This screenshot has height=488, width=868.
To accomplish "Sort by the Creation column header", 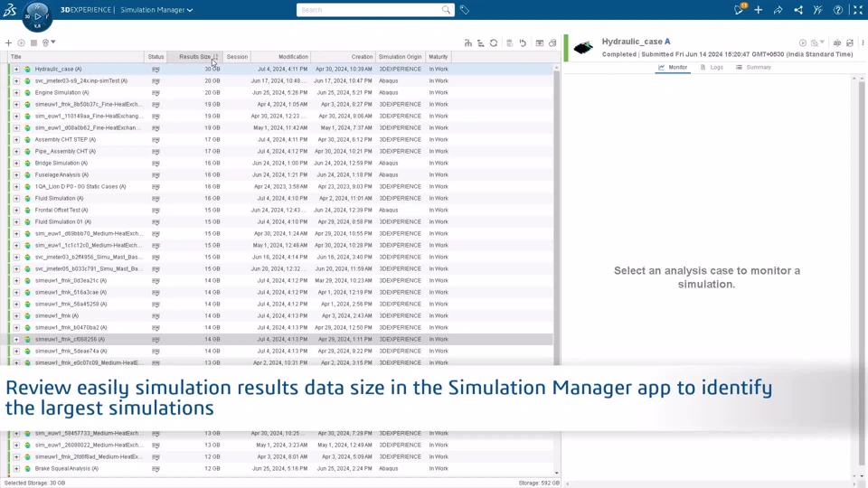I will click(x=343, y=56).
